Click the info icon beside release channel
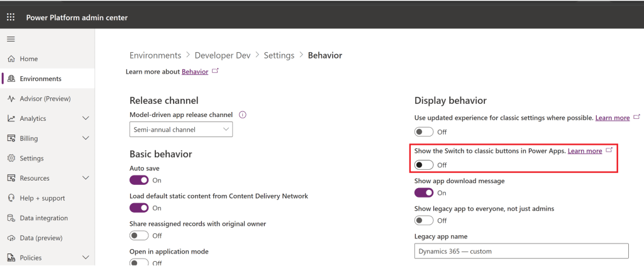The height and width of the screenshot is (268, 644). coord(243,115)
